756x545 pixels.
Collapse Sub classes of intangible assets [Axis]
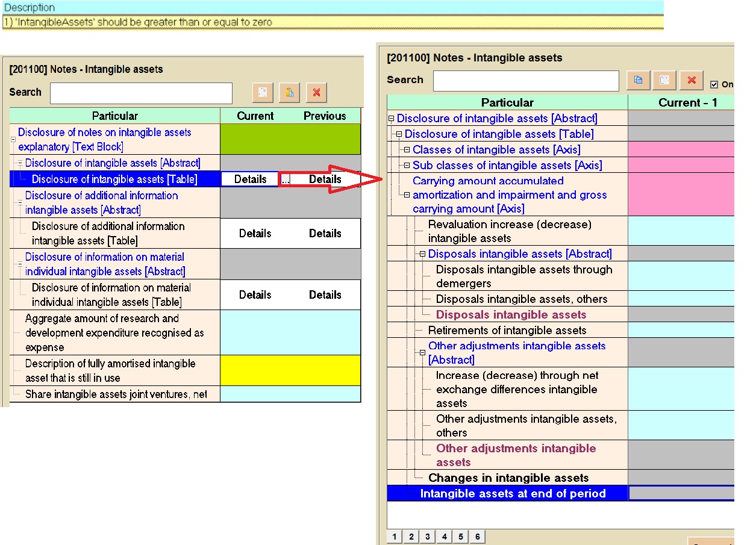pos(407,165)
